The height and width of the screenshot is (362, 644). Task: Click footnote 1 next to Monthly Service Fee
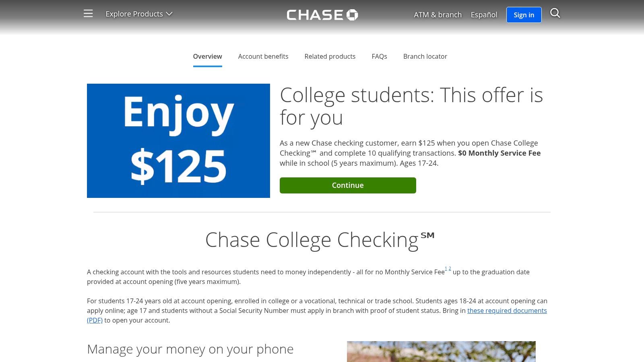[445, 268]
